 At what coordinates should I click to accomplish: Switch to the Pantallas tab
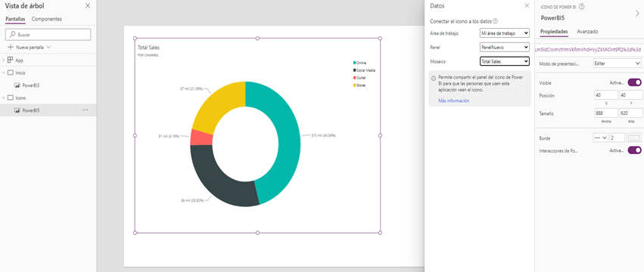(x=15, y=19)
